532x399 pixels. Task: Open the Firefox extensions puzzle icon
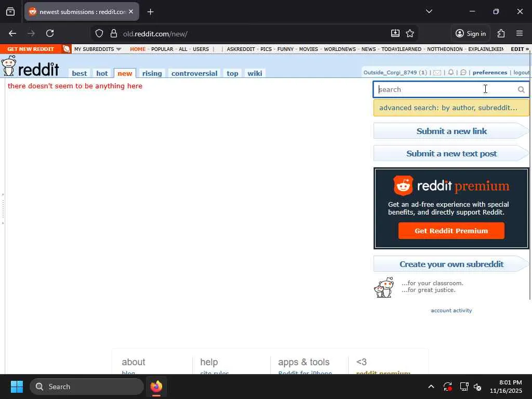[x=501, y=33]
